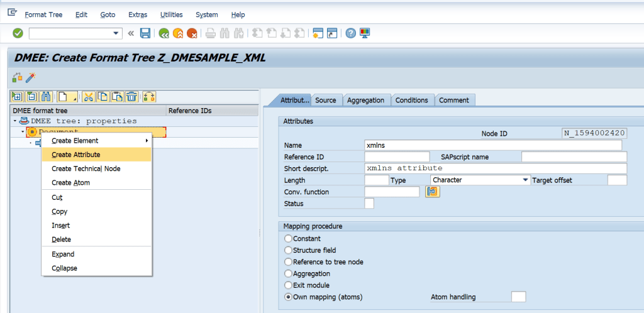Image resolution: width=644 pixels, height=313 pixels.
Task: Open the Extras menu
Action: pyautogui.click(x=138, y=14)
